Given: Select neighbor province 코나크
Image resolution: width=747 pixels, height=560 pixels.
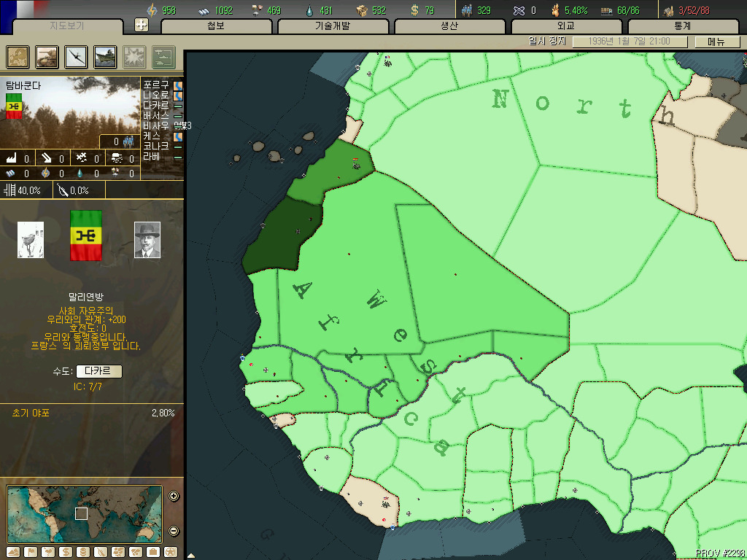Looking at the screenshot, I should 156,146.
